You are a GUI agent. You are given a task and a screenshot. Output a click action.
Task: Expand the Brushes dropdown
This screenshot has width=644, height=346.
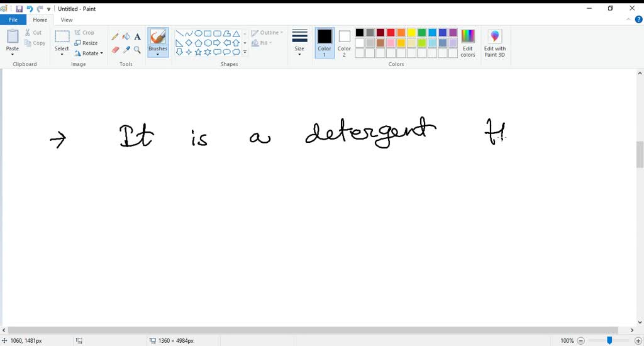(158, 53)
